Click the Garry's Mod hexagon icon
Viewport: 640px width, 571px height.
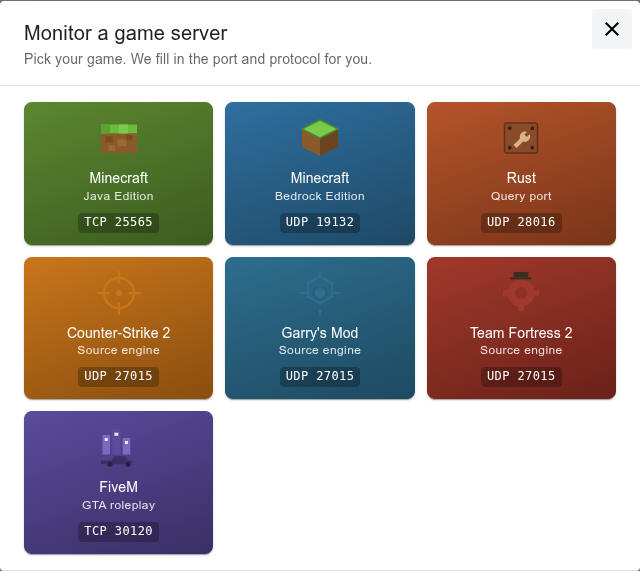[320, 293]
